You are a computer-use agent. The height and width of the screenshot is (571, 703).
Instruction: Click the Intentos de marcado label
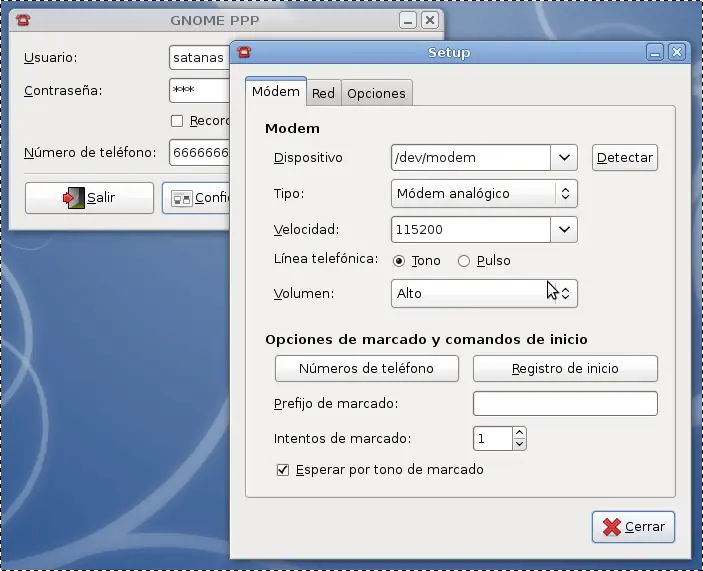click(x=343, y=438)
